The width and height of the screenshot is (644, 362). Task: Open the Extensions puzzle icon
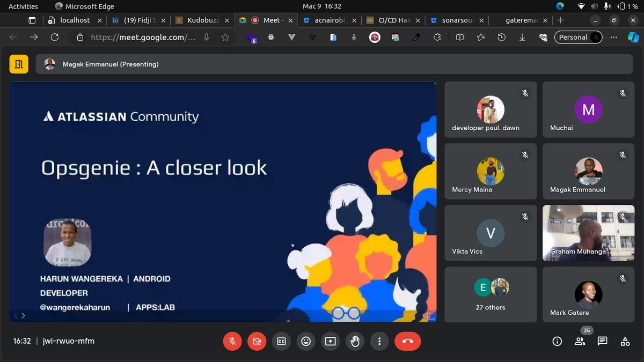click(x=437, y=37)
